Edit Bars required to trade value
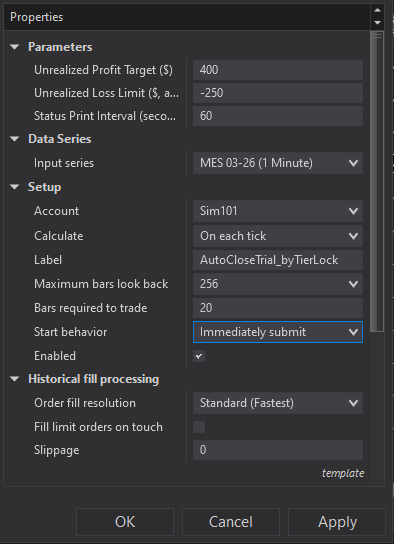Screen dimensions: 394x544 click(x=278, y=308)
